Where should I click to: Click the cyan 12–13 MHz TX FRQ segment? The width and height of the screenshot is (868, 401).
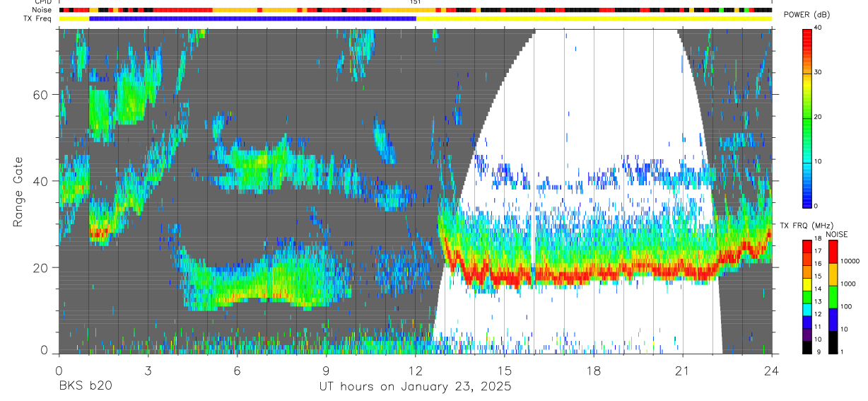[807, 308]
